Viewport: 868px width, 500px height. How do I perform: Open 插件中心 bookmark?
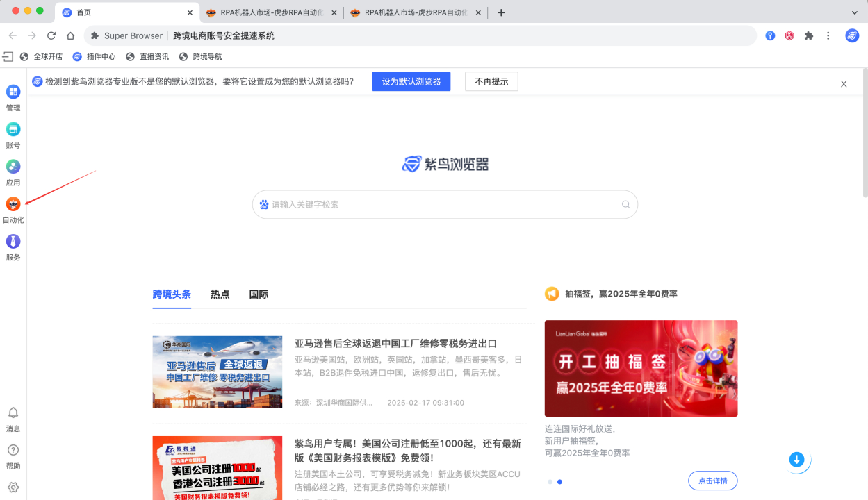pyautogui.click(x=94, y=57)
